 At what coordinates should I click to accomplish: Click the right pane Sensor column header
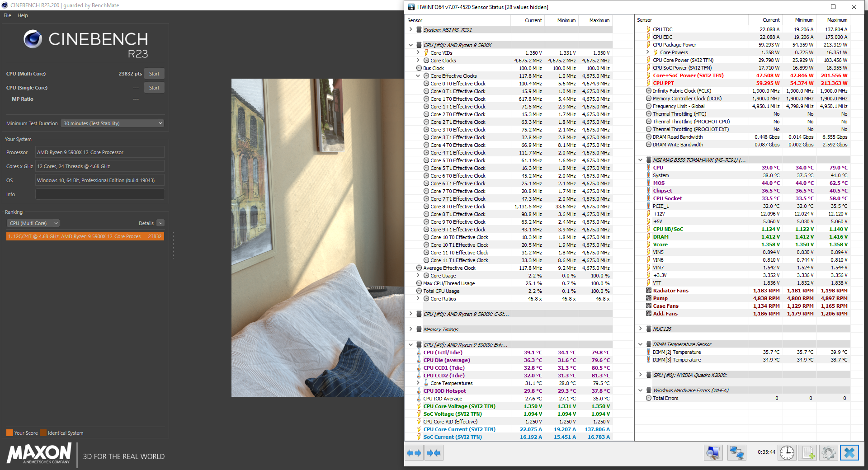pos(692,20)
